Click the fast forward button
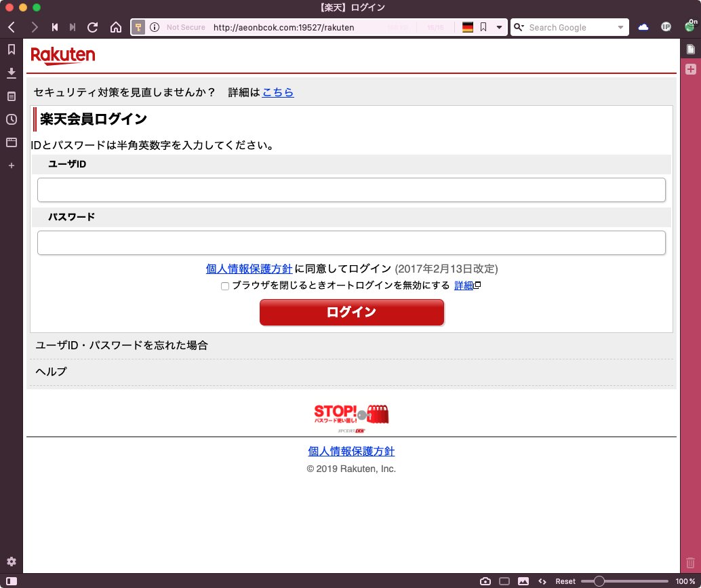 tap(73, 27)
